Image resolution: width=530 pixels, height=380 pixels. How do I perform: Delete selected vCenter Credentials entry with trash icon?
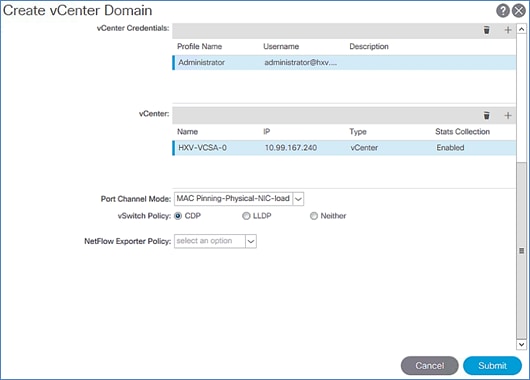[486, 30]
